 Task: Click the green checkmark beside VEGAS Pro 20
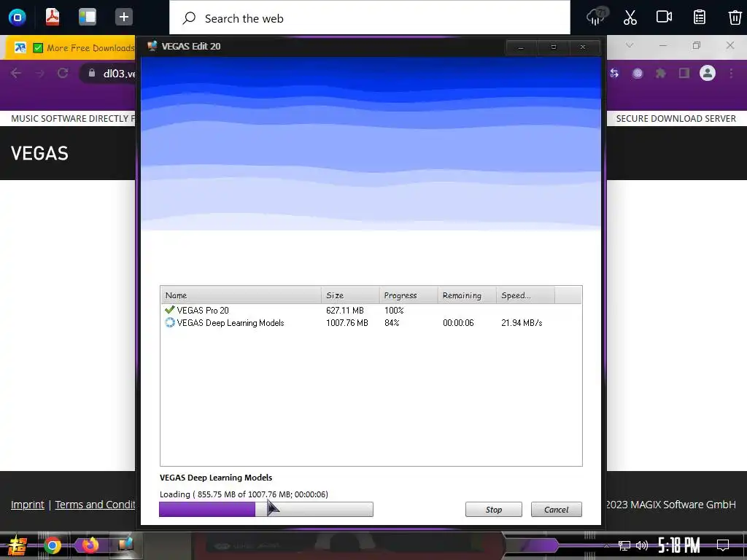click(169, 310)
